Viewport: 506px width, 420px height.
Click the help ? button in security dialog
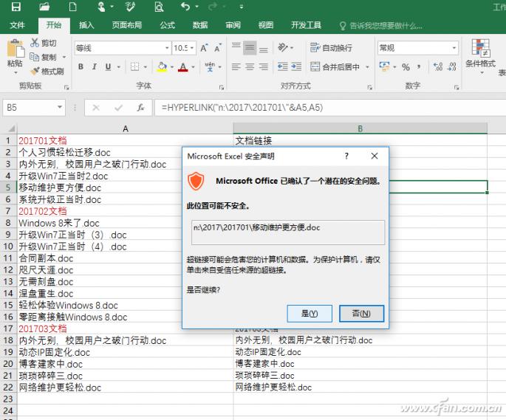[x=346, y=156]
